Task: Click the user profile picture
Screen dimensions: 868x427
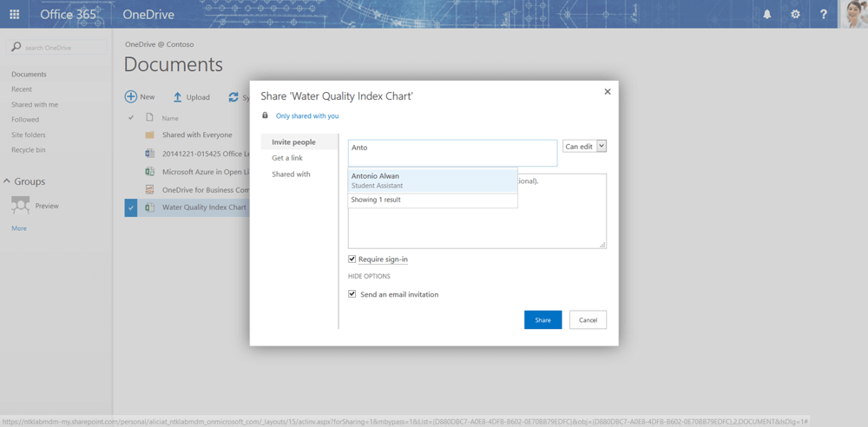Action: point(854,14)
